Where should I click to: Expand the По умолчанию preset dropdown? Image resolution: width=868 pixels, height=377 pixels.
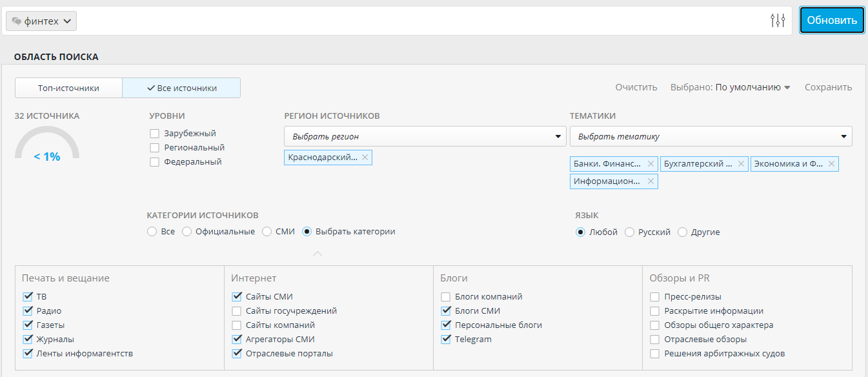point(752,87)
